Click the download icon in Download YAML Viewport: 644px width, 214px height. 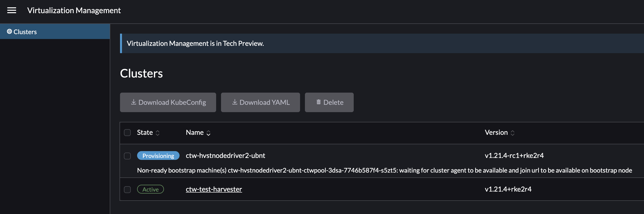[x=235, y=102]
